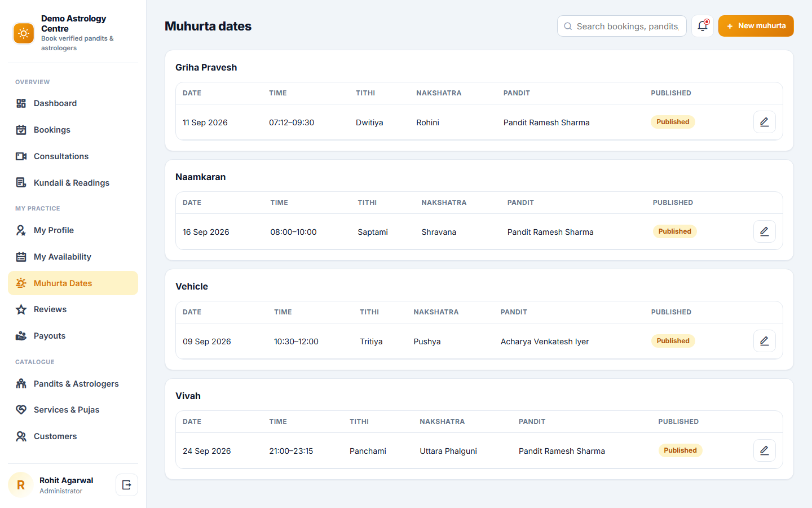The height and width of the screenshot is (508, 812).
Task: Click the Saptami tithi cell
Action: click(373, 232)
